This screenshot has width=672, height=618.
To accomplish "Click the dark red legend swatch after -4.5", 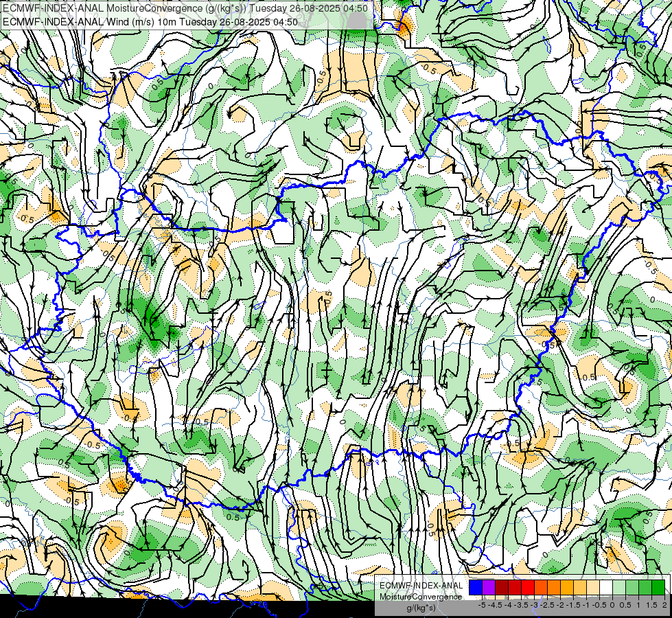I will (x=502, y=587).
